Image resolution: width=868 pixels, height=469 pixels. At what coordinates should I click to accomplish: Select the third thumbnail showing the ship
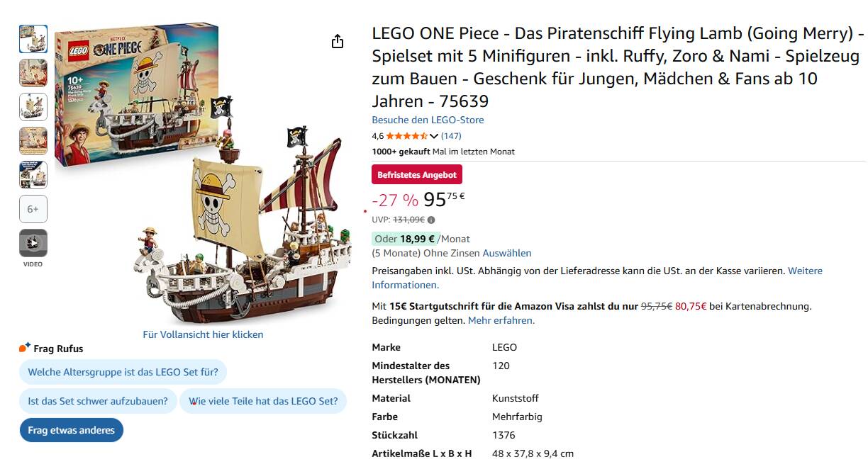[x=33, y=107]
